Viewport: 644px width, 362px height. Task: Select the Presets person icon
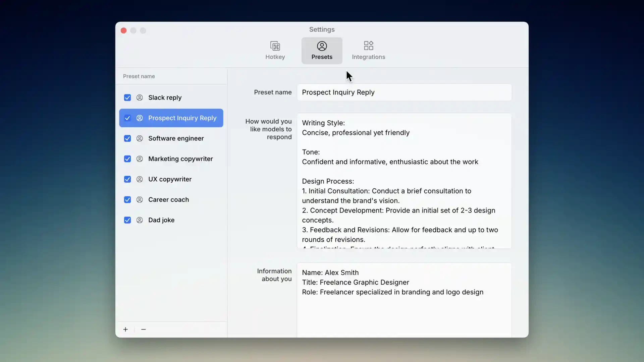321,46
